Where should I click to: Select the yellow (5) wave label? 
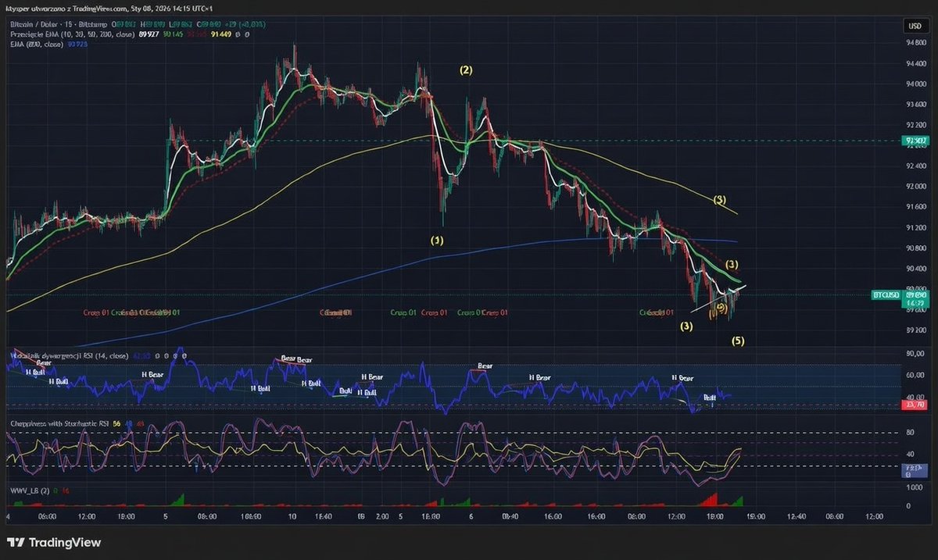click(x=737, y=341)
